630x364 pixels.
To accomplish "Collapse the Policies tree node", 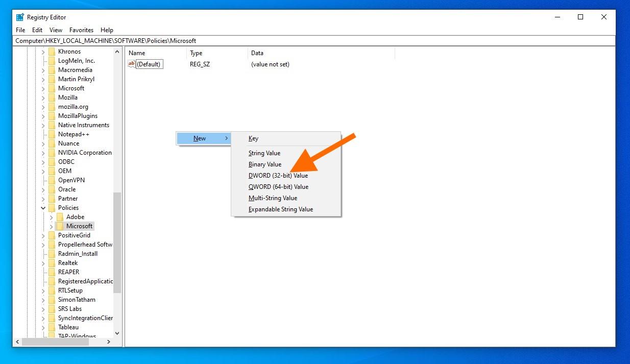I will (43, 208).
